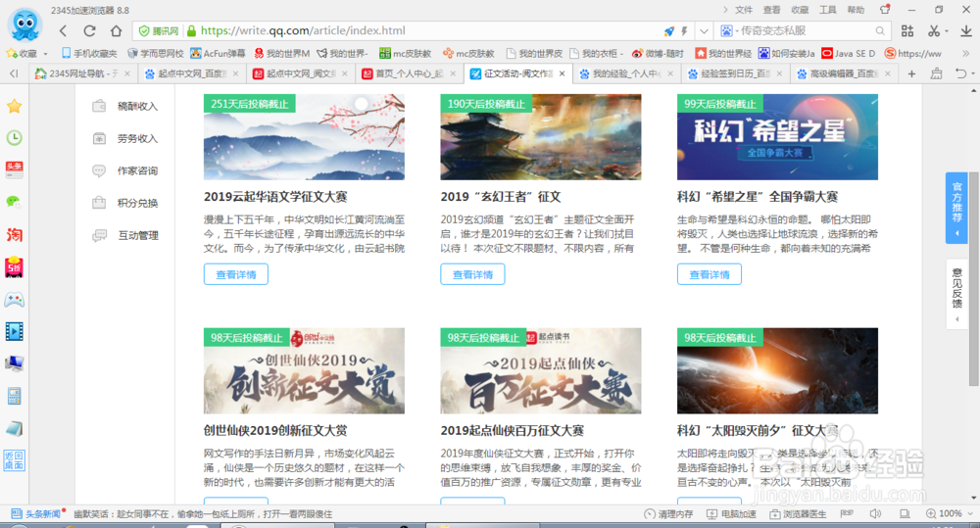This screenshot has width=980, height=528.
Task: Open the 工具 menu
Action: pyautogui.click(x=827, y=10)
